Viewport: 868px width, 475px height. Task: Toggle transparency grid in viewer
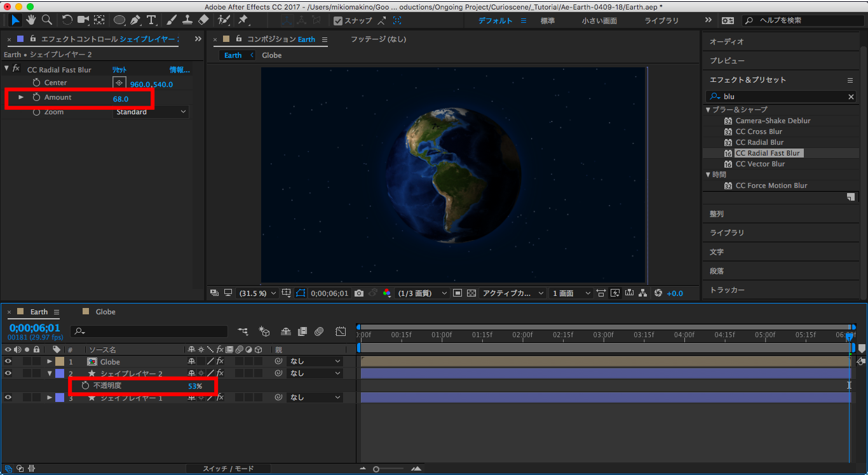pyautogui.click(x=471, y=293)
